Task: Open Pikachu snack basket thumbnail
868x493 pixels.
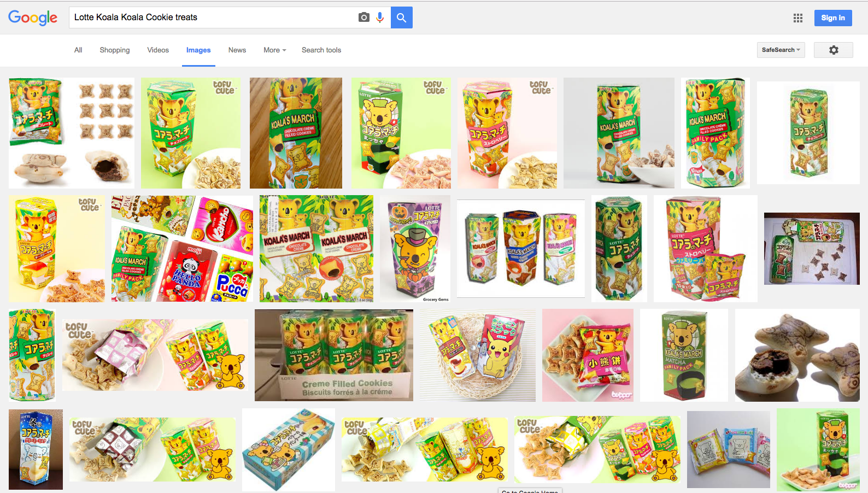Action: tap(478, 355)
